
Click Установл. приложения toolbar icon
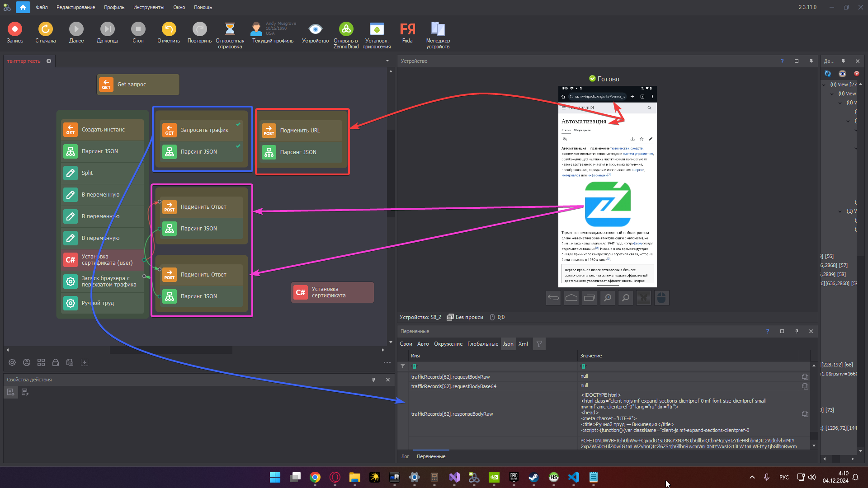(x=376, y=30)
